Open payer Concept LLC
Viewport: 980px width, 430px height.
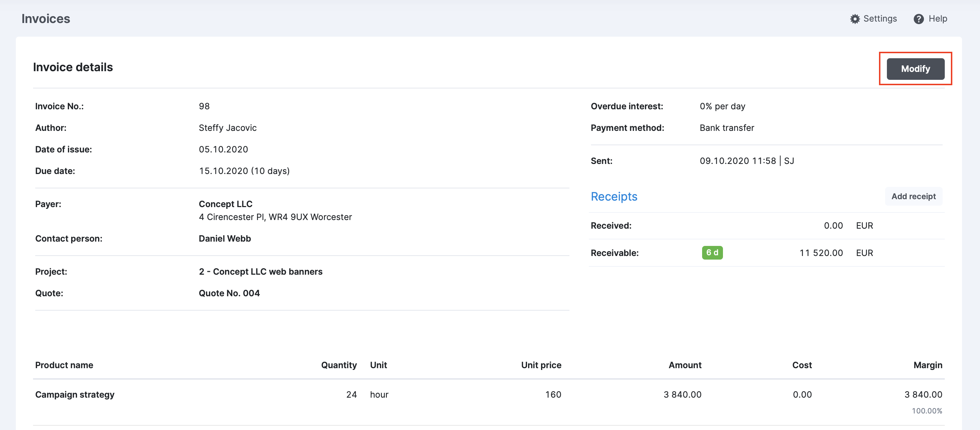click(x=225, y=204)
